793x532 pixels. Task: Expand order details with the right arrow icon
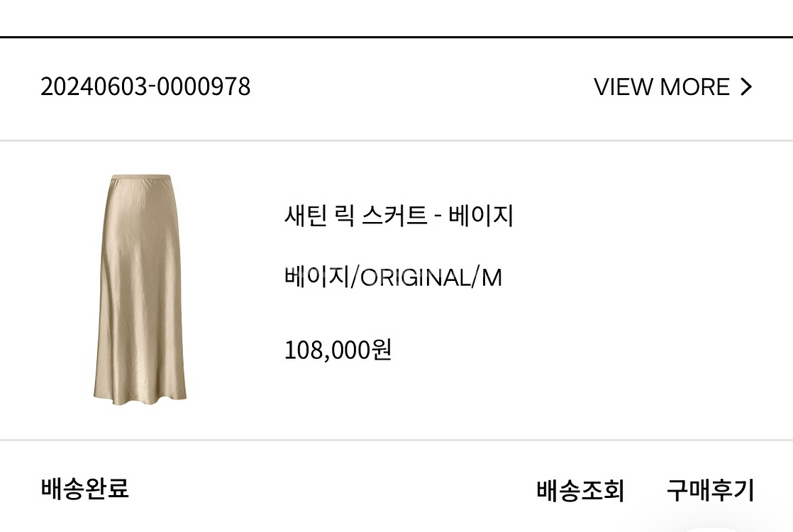[x=746, y=87]
